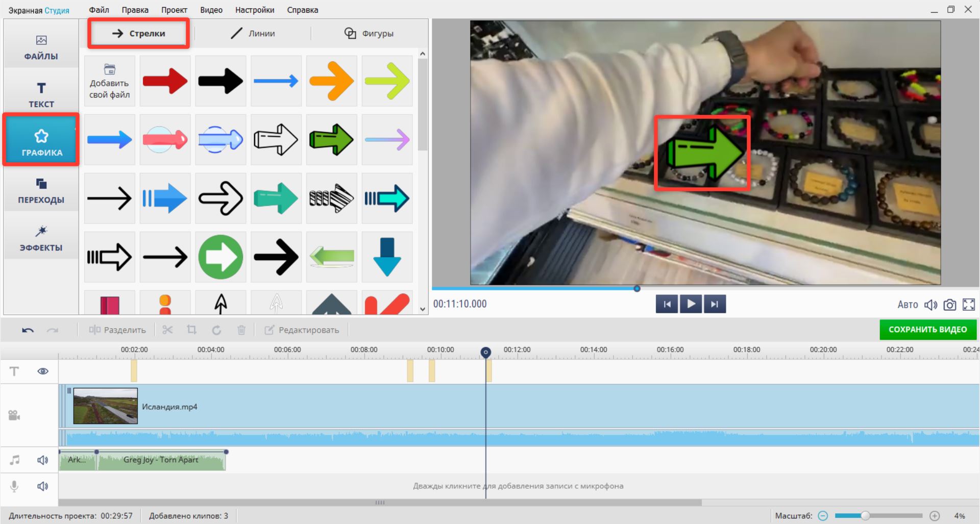Select the Greg Joy - Torn Apart audio clip
This screenshot has width=980, height=524.
(161, 460)
